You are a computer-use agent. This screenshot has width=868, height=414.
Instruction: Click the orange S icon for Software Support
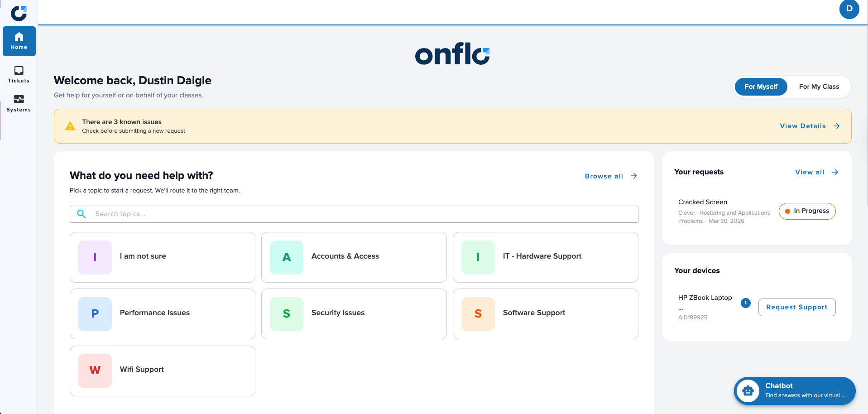(478, 314)
